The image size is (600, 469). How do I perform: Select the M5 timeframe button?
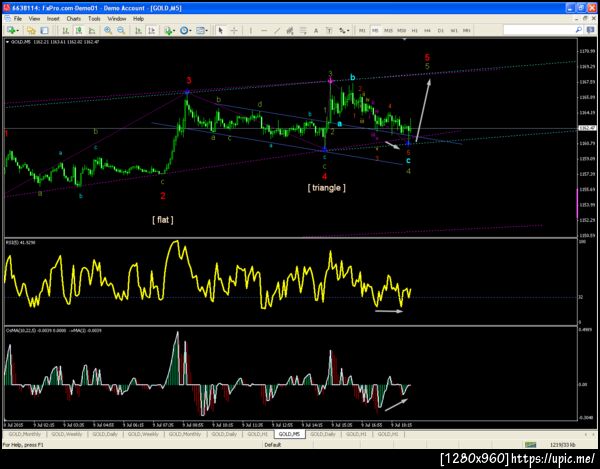(x=375, y=31)
